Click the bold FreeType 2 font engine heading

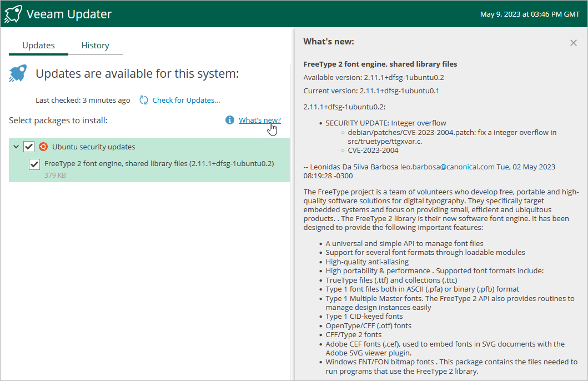[380, 64]
